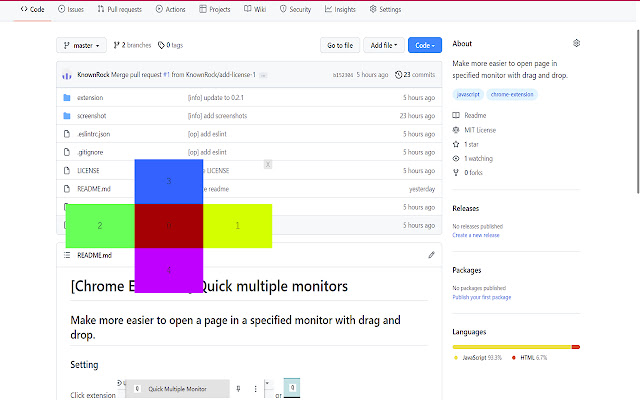The height and width of the screenshot is (400, 640).
Task: View the 0 tags link
Action: (171, 45)
